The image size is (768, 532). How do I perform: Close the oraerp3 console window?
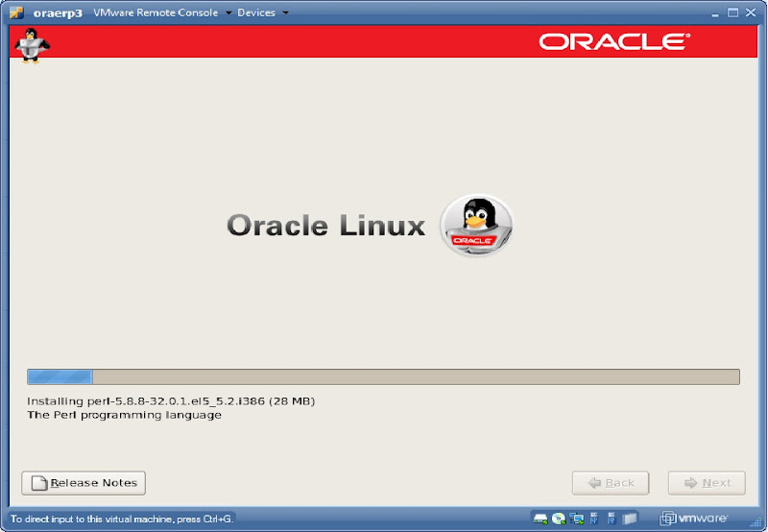(x=751, y=12)
